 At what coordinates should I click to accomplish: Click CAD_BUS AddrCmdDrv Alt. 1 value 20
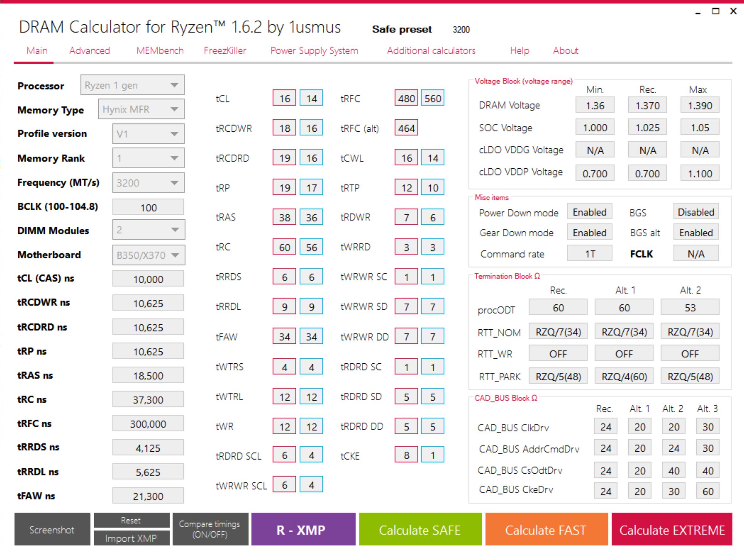point(640,447)
